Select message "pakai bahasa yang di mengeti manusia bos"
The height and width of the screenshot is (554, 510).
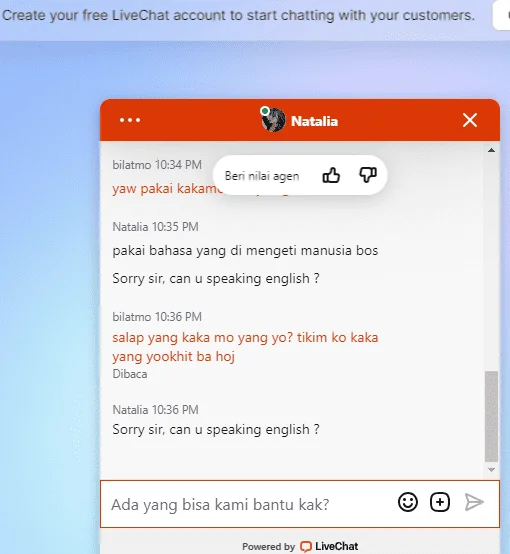pos(245,251)
